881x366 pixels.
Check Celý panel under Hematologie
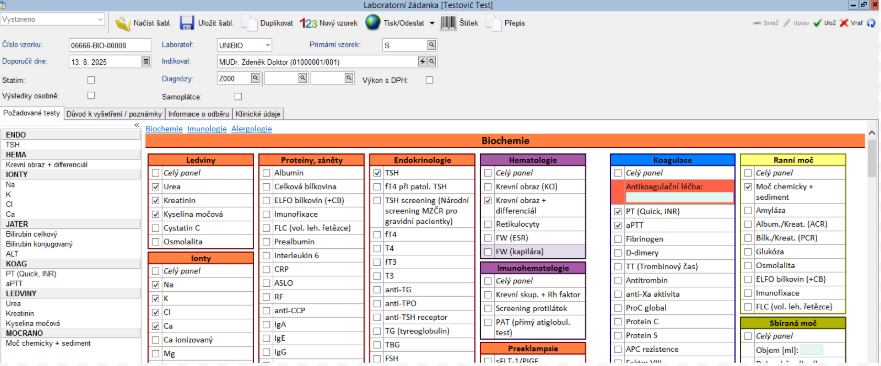488,173
